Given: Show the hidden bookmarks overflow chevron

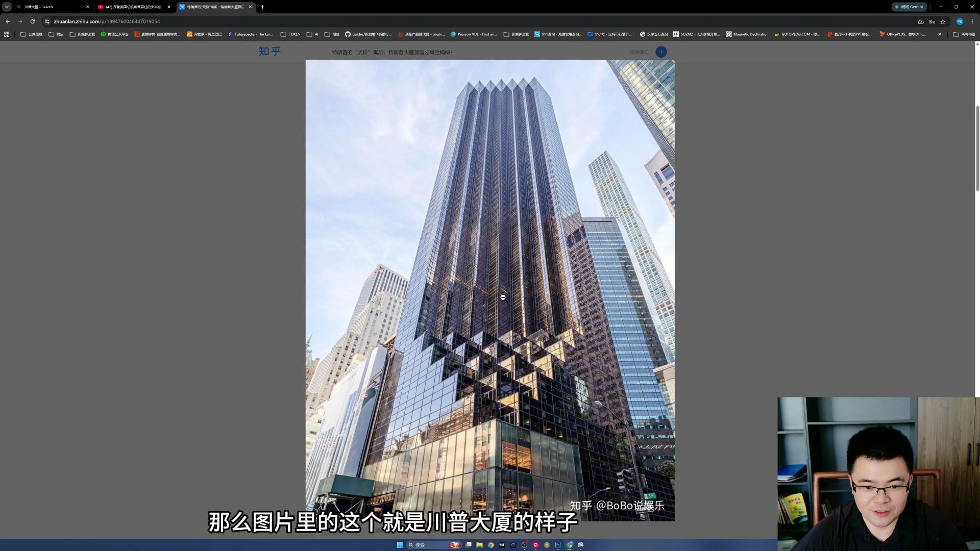Looking at the screenshot, I should tap(940, 34).
